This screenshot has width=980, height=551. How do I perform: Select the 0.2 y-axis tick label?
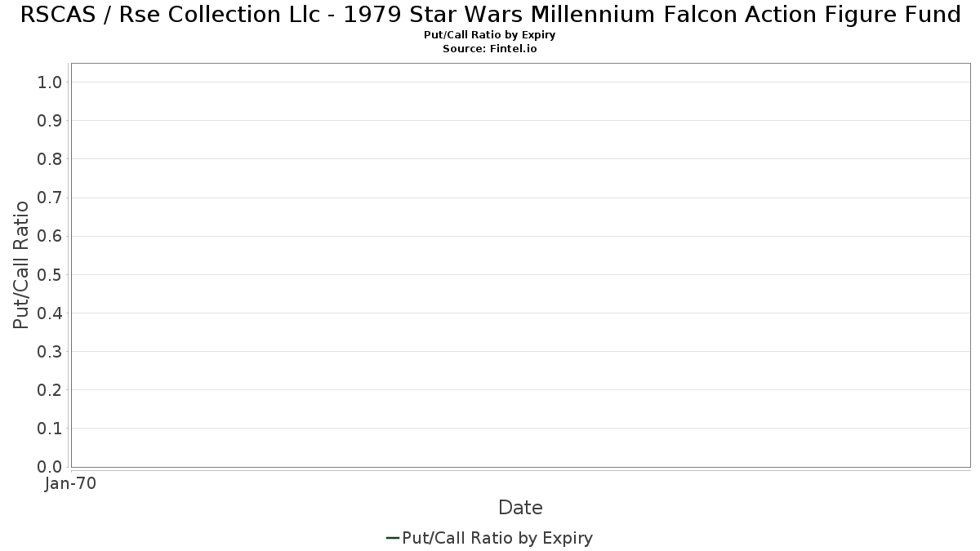pos(50,390)
